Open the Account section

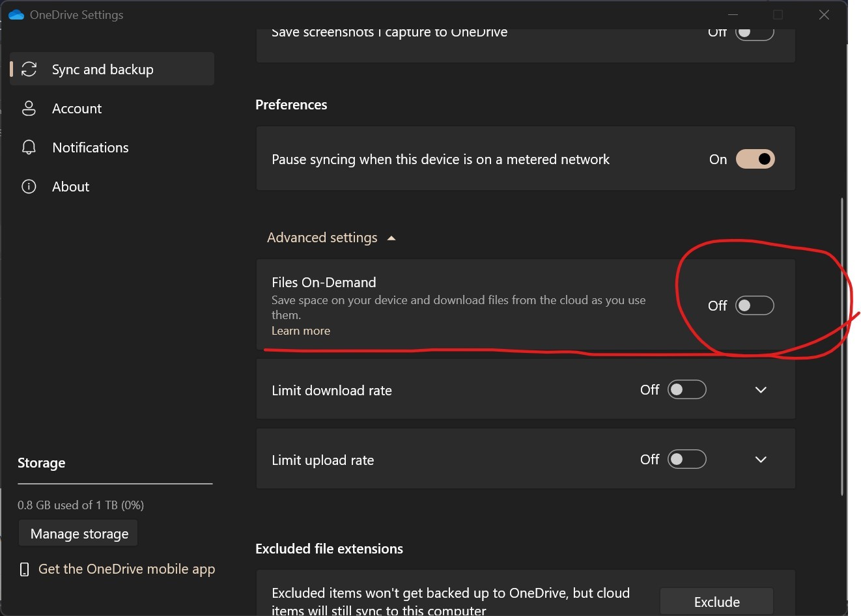tap(112, 108)
